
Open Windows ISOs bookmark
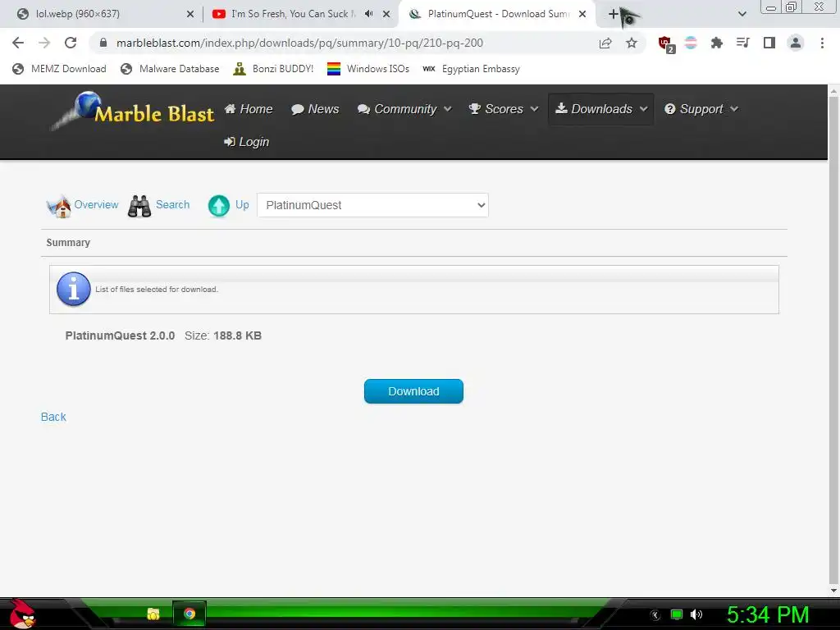[368, 69]
